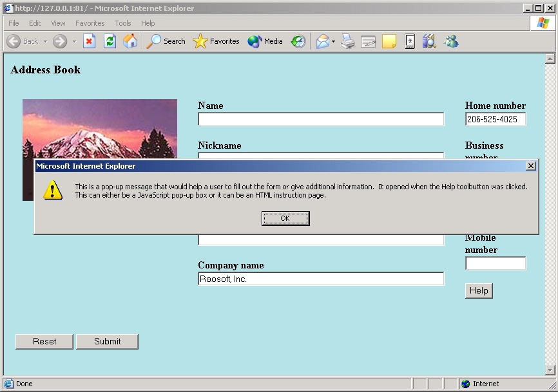
Task: Click the scrollbar down arrow
Action: pyautogui.click(x=550, y=370)
